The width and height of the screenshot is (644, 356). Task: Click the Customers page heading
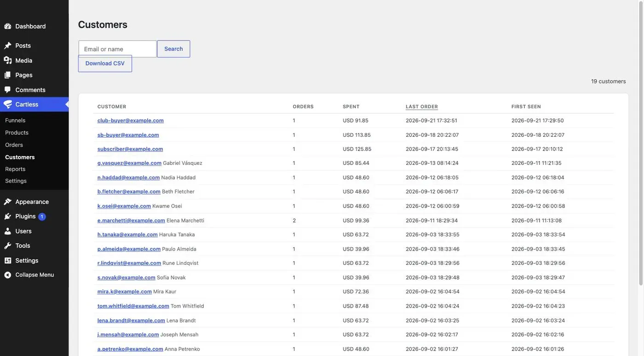coord(103,24)
